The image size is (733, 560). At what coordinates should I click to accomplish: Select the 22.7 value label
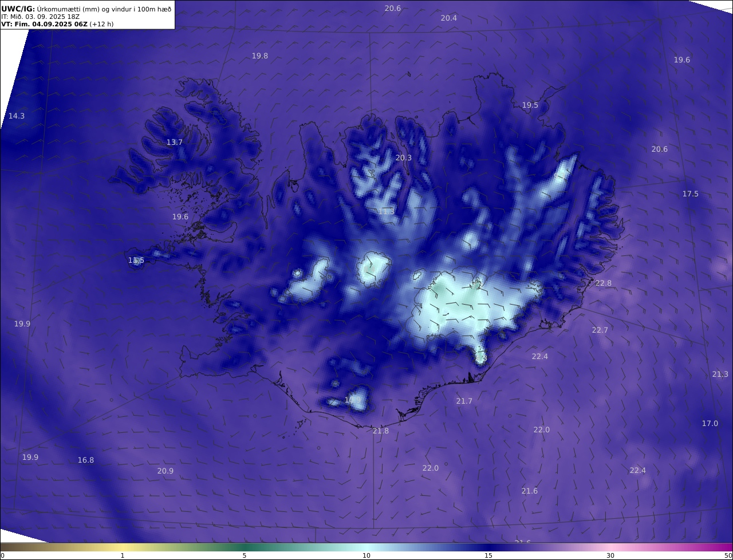(600, 330)
